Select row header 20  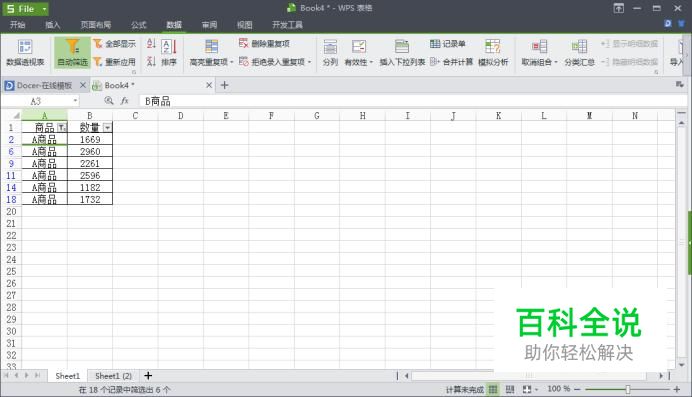pyautogui.click(x=11, y=211)
